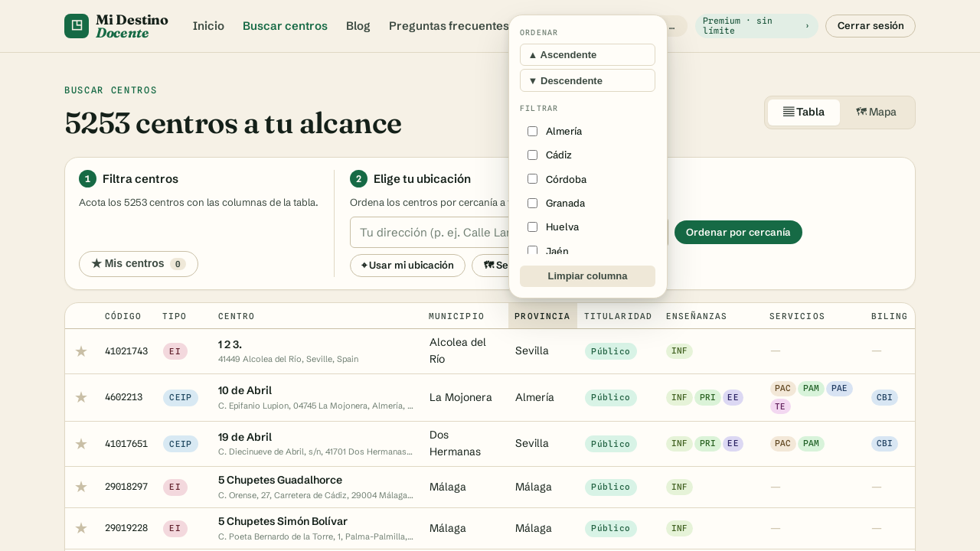Image resolution: width=980 pixels, height=551 pixels.
Task: Click Dos Hermanas municipality cell
Action: pos(455,443)
